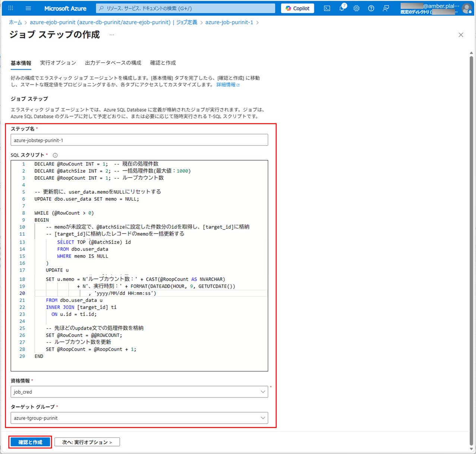Click the Copilot button
Image resolution: width=476 pixels, height=454 pixels.
click(297, 8)
